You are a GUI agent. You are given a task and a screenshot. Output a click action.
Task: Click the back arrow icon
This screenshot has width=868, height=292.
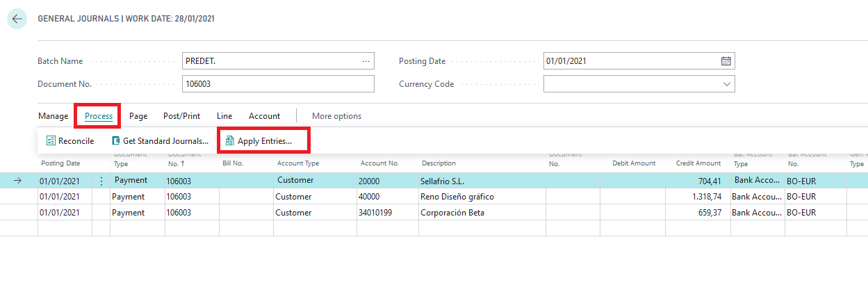[17, 19]
